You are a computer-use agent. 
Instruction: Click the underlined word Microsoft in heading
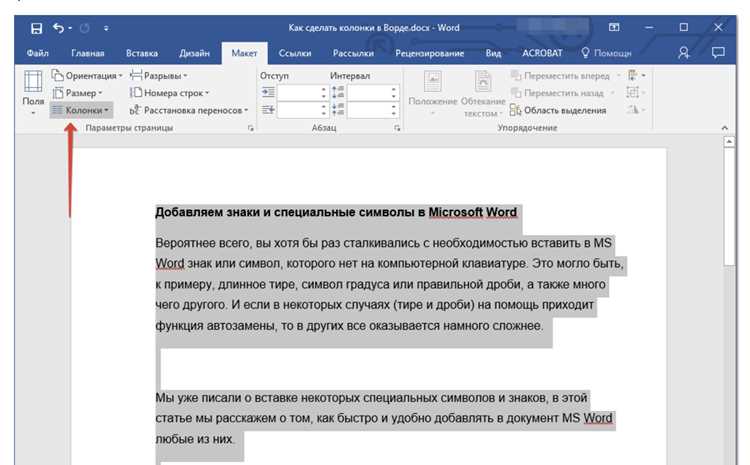(x=455, y=212)
